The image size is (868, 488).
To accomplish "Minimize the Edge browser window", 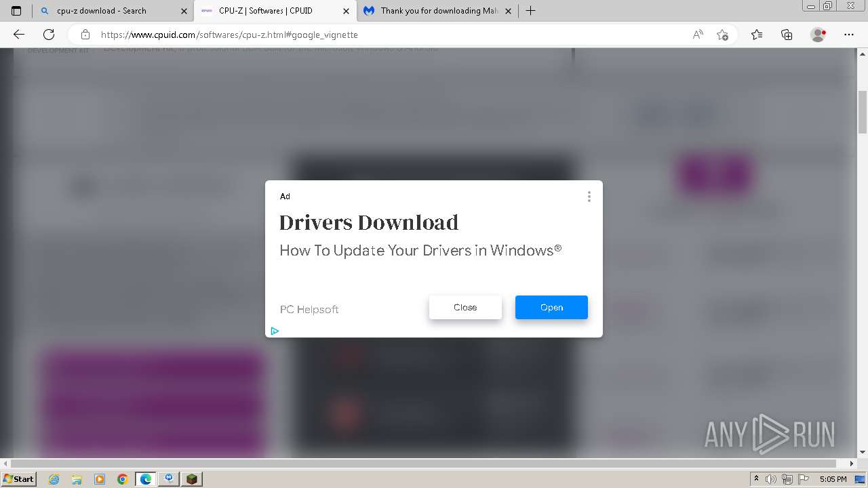I will pos(811,6).
